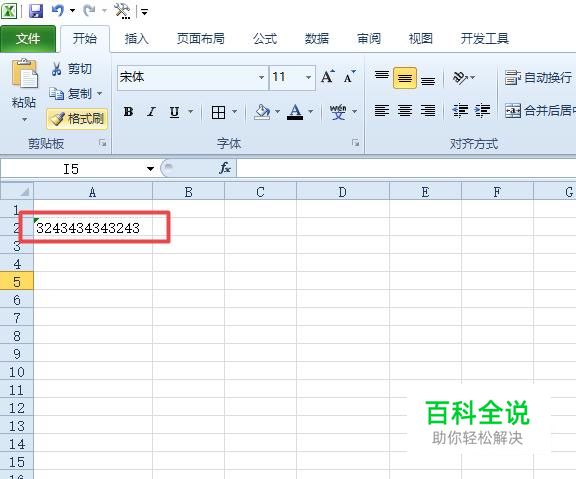
Task: Click 合并后居中 merge and center
Action: 539,111
